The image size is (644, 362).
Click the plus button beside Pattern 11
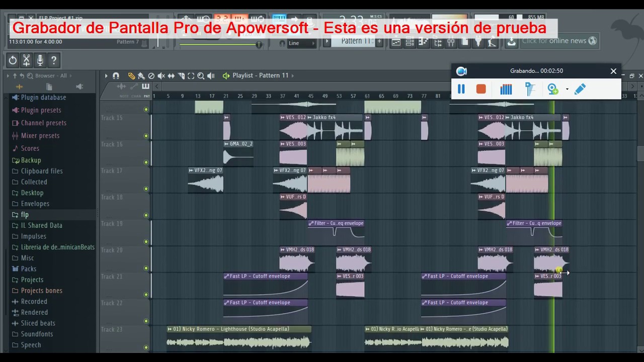(x=379, y=42)
